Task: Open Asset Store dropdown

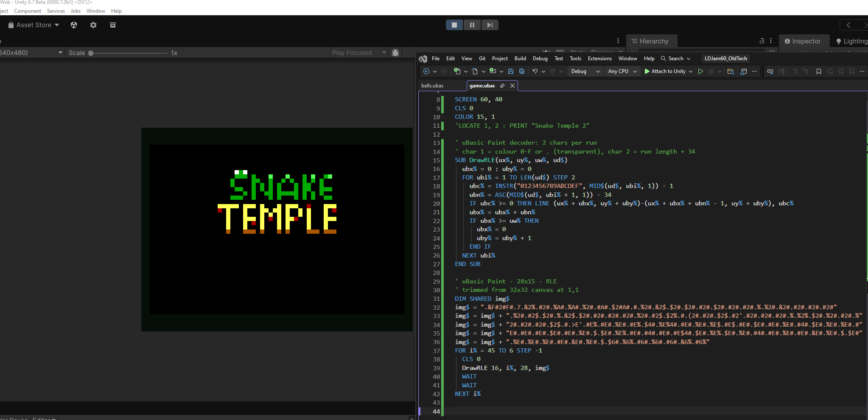Action: coord(34,25)
